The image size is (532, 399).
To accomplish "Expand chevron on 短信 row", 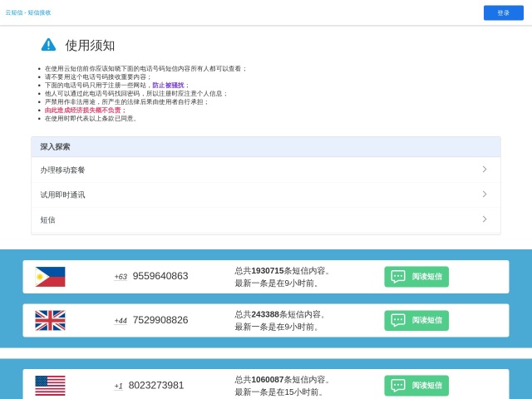I will pyautogui.click(x=485, y=219).
